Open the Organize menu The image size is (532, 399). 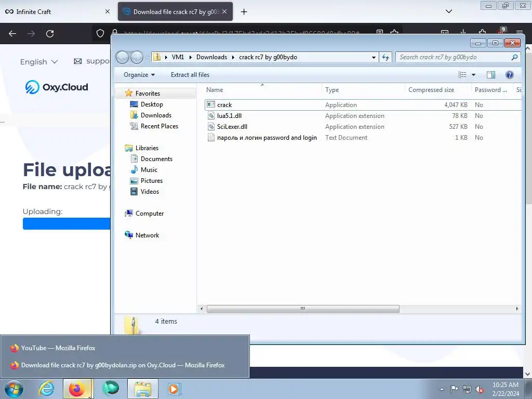[139, 75]
